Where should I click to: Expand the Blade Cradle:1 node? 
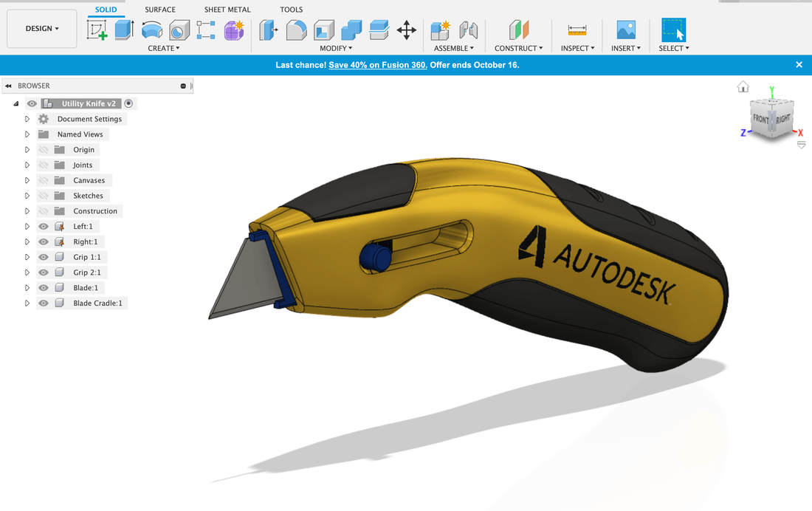pos(27,303)
